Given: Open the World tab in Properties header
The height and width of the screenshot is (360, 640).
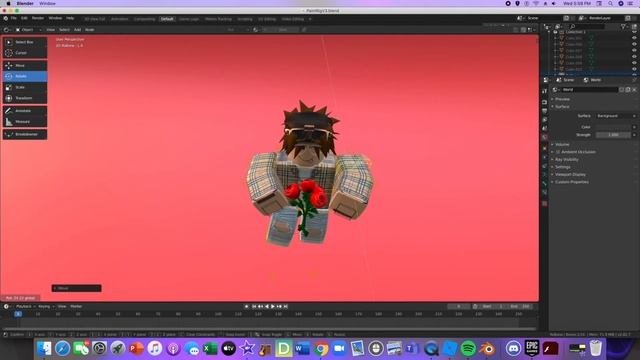Looking at the screenshot, I should pos(593,80).
